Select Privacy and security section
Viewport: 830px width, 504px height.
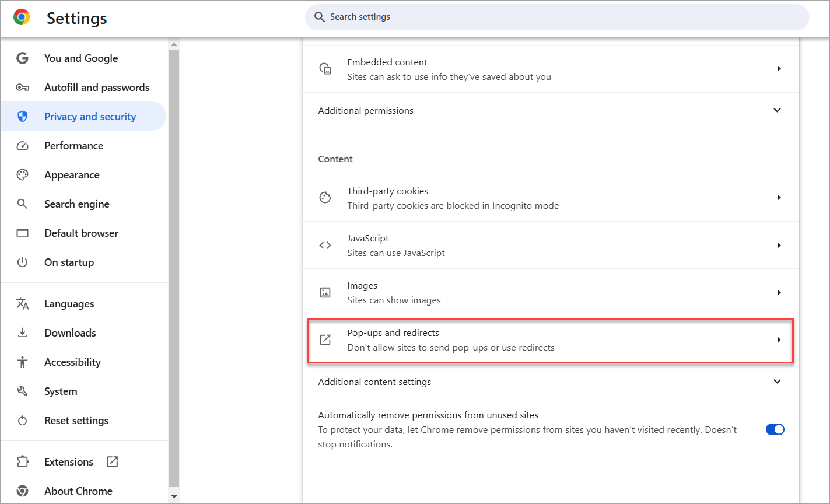click(x=83, y=117)
